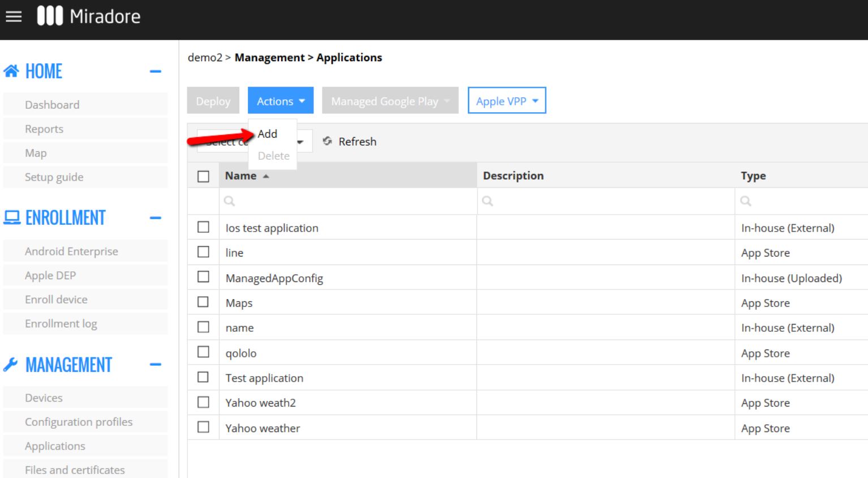Image resolution: width=868 pixels, height=478 pixels.
Task: Tick the select-all checkbox in table header
Action: coord(203,176)
